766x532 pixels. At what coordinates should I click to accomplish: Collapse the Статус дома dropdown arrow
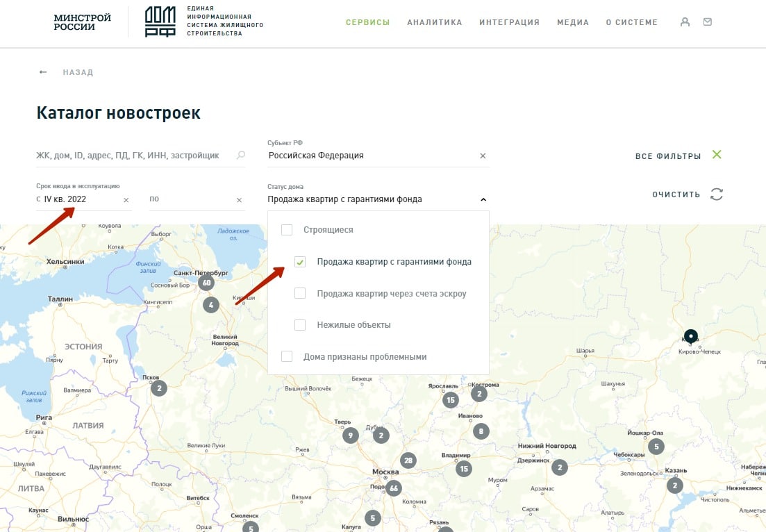(x=483, y=200)
